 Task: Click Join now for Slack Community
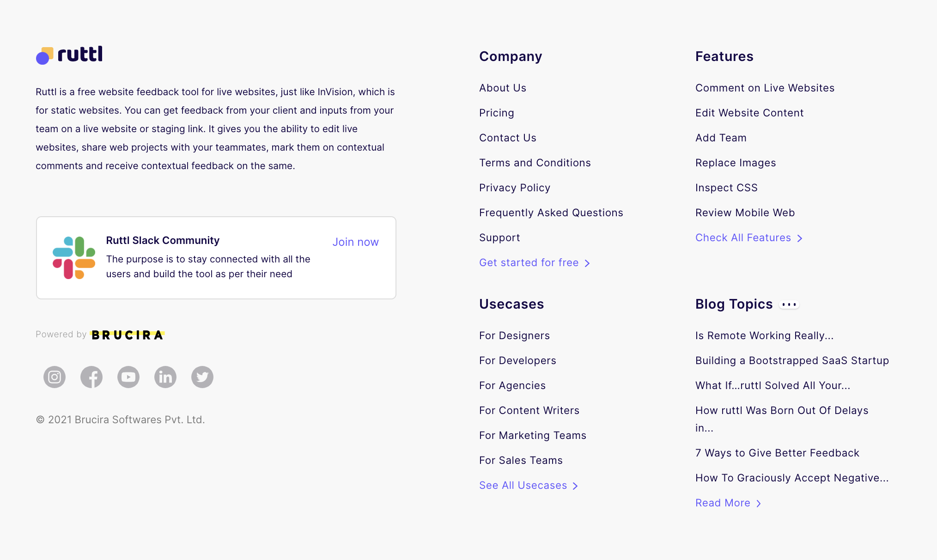(355, 242)
